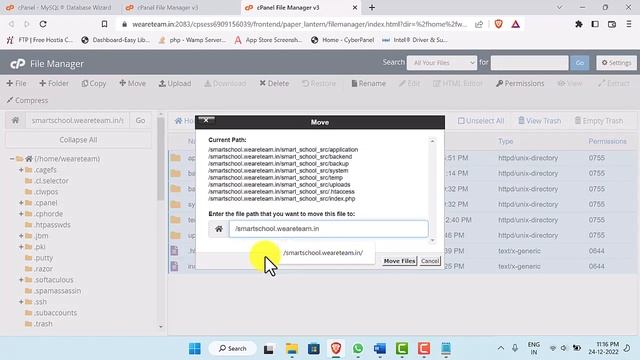Open the .trash folder in tree

(43, 324)
